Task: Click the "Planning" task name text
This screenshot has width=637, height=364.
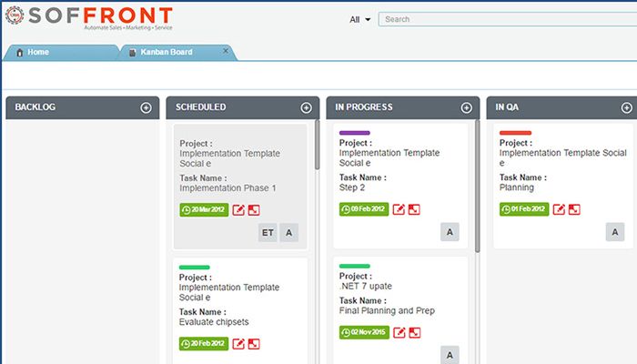Action: (517, 187)
